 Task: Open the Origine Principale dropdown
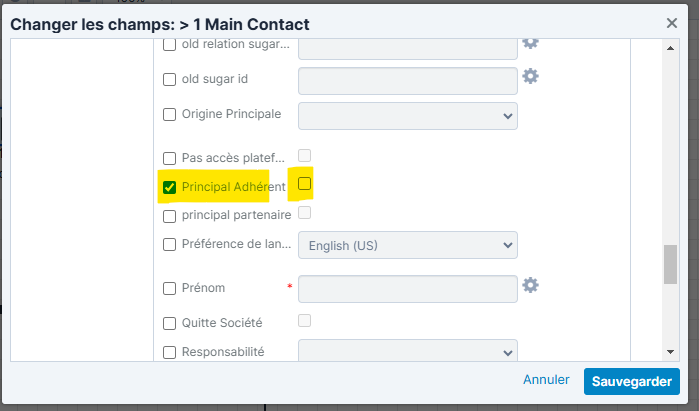point(407,115)
